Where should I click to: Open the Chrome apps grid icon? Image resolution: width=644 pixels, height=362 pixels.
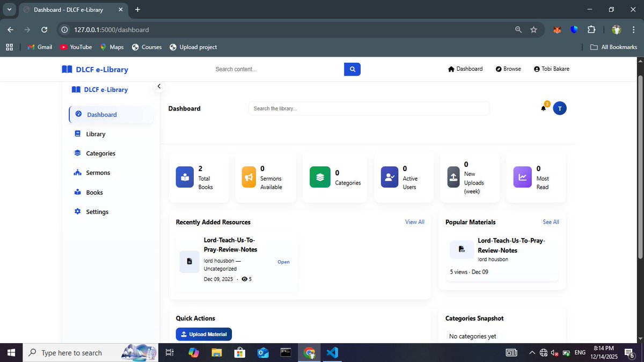point(9,47)
